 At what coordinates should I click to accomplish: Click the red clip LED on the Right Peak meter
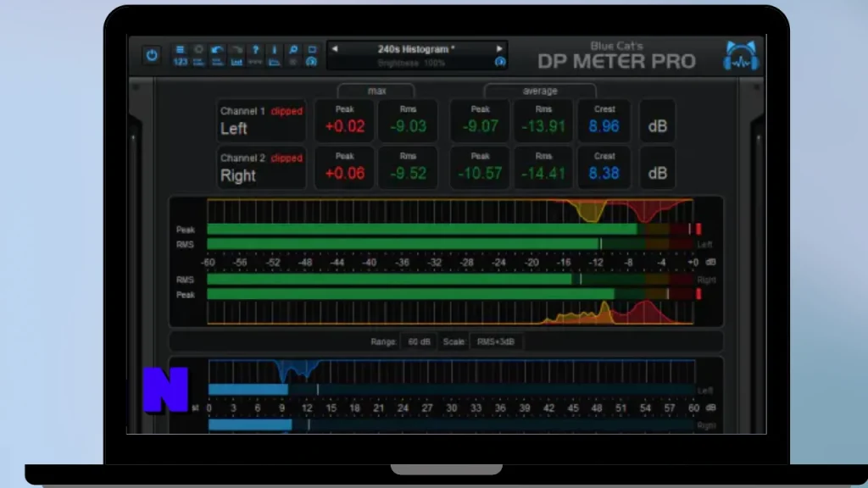698,294
